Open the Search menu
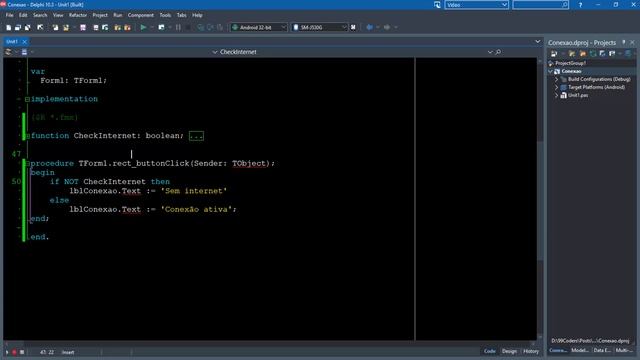 tap(40, 15)
